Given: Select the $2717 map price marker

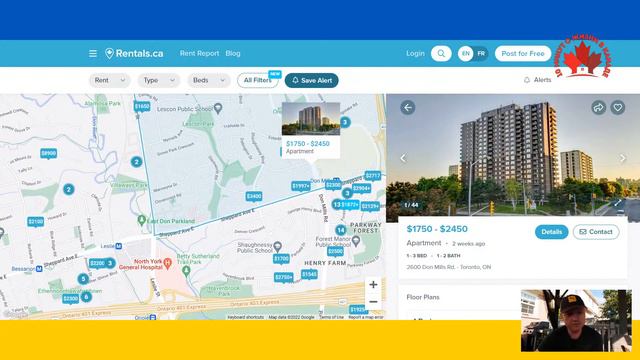Looking at the screenshot, I should tap(373, 176).
